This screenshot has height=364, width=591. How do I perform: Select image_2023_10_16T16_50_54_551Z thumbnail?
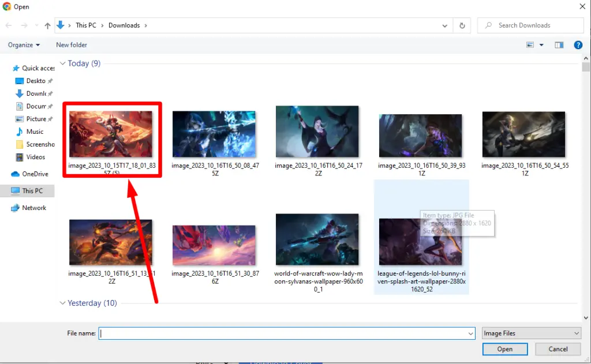pos(524,134)
